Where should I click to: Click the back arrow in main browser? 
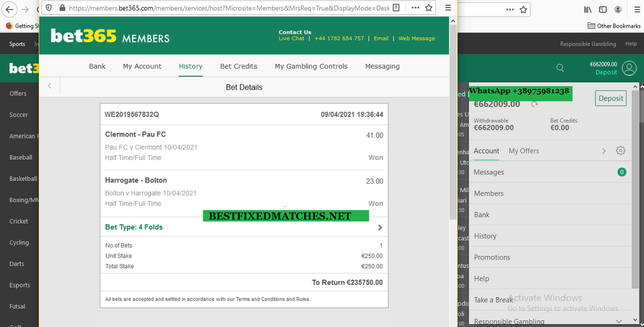(x=10, y=9)
